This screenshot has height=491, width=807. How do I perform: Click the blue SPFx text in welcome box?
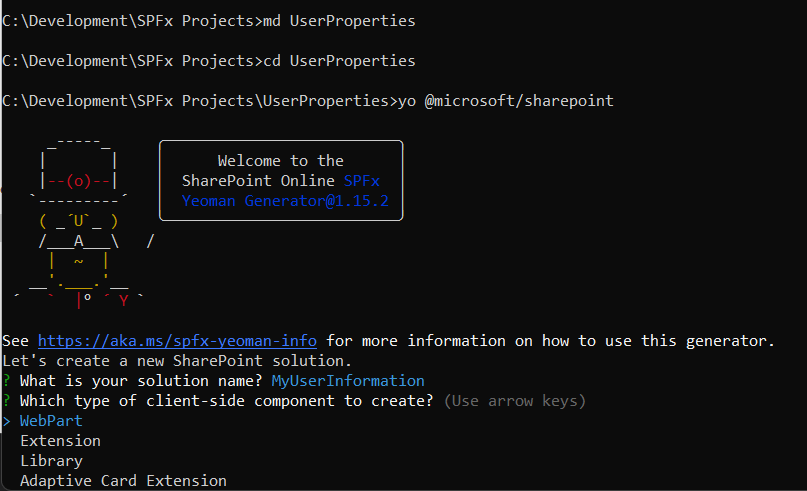tap(362, 181)
